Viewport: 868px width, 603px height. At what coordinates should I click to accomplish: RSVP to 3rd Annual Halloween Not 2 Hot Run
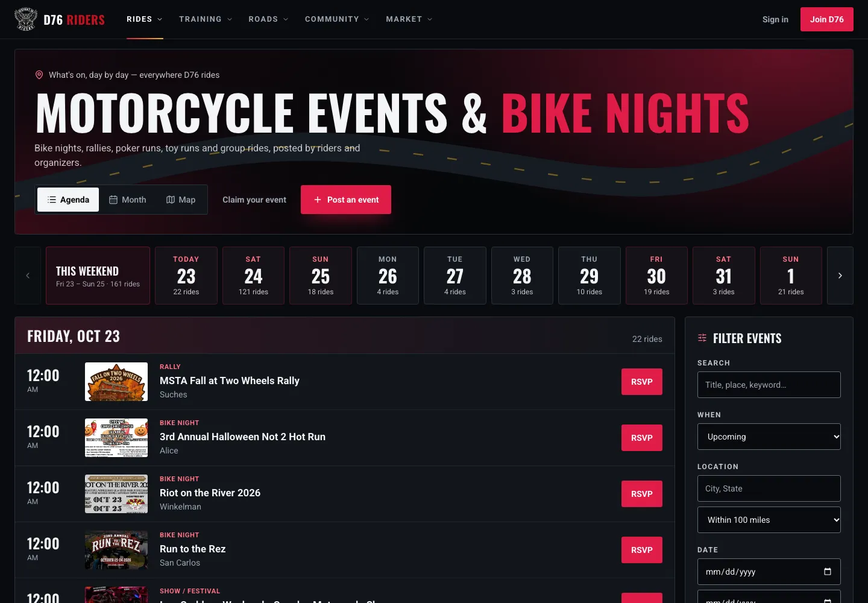642,438
